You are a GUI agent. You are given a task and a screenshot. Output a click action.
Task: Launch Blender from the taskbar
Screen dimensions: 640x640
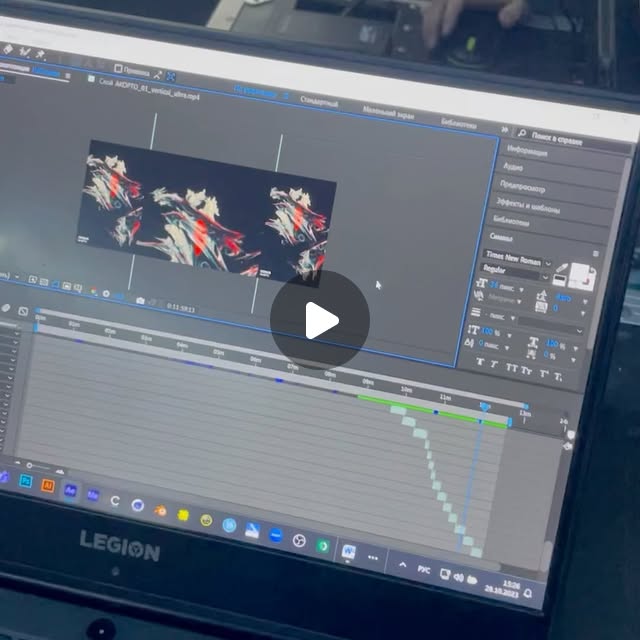click(160, 511)
